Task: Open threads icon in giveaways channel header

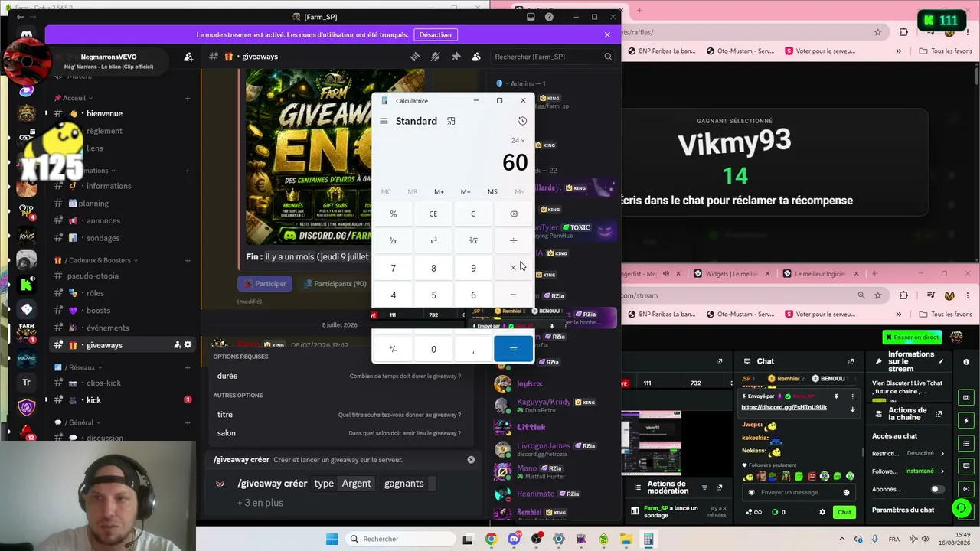Action: point(415,57)
